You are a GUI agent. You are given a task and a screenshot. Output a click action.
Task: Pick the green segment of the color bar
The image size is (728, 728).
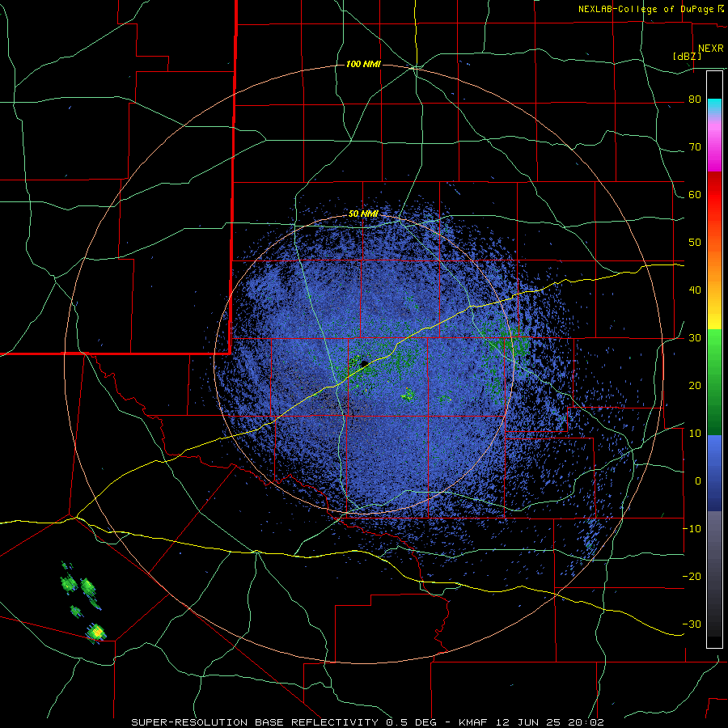[714, 382]
